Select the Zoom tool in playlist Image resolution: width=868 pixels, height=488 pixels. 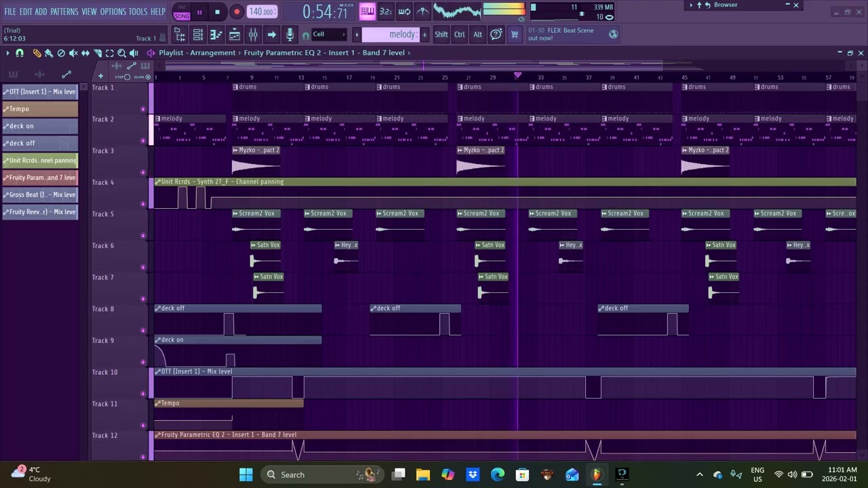tap(122, 53)
